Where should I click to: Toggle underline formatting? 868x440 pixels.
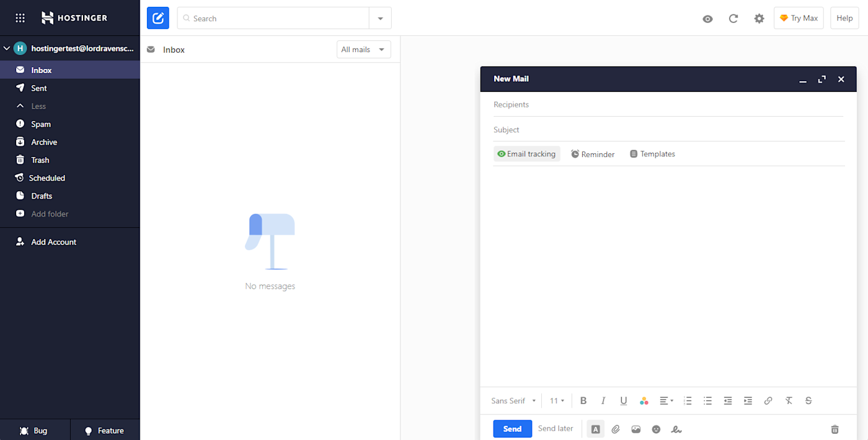624,401
